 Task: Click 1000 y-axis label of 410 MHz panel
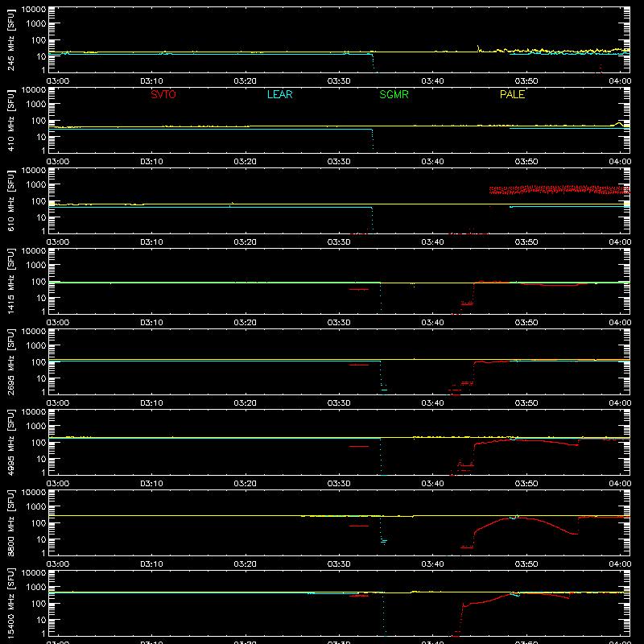click(x=36, y=104)
